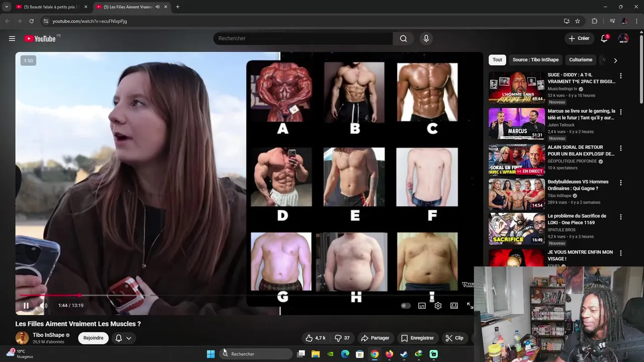Screen dimensions: 644x362
Task: Click the Créer button
Action: pos(579,39)
